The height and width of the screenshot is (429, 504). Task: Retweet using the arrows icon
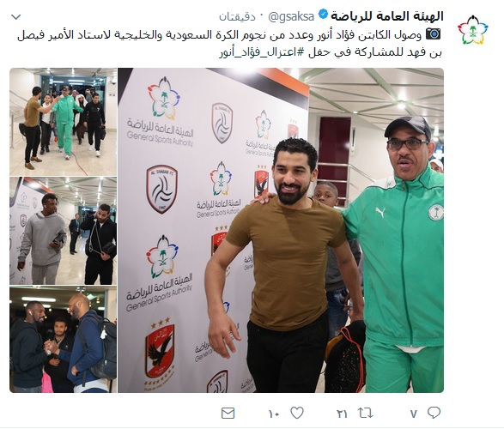(x=366, y=414)
